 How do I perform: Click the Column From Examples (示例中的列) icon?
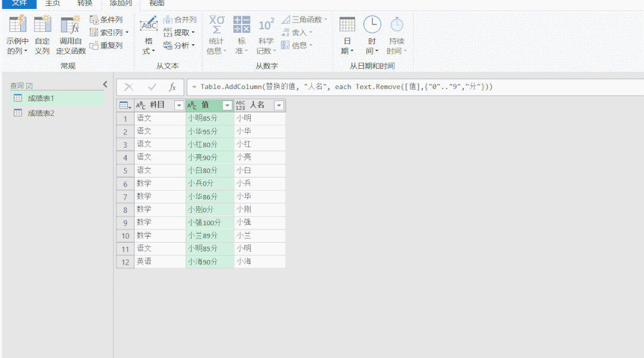pos(18,25)
